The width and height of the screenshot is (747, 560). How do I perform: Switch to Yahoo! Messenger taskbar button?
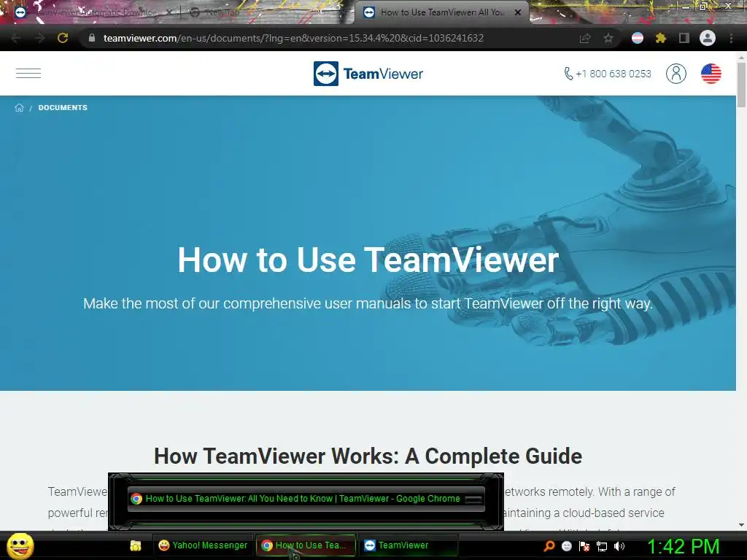[x=203, y=545]
